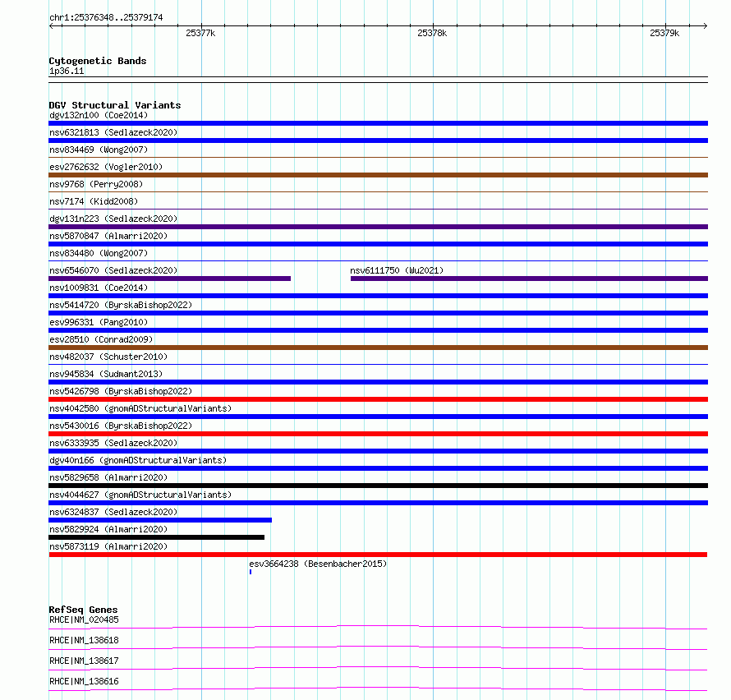Click the small blue esv3664238 variant marker
This screenshot has height=700, width=731.
click(251, 572)
